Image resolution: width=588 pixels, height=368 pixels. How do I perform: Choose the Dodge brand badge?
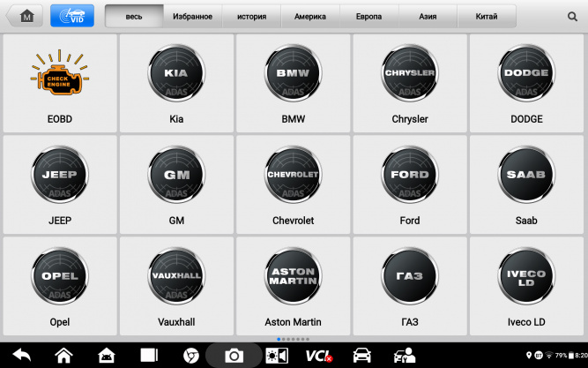click(526, 73)
